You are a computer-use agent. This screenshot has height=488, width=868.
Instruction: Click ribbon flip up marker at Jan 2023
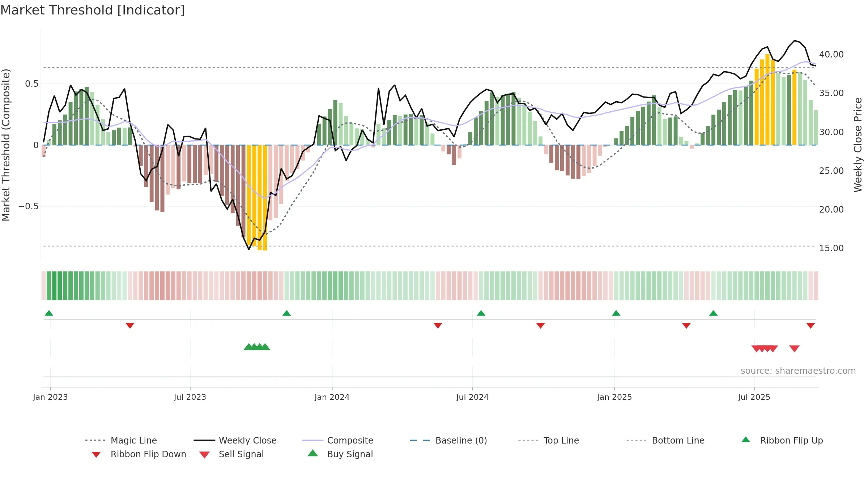[49, 313]
